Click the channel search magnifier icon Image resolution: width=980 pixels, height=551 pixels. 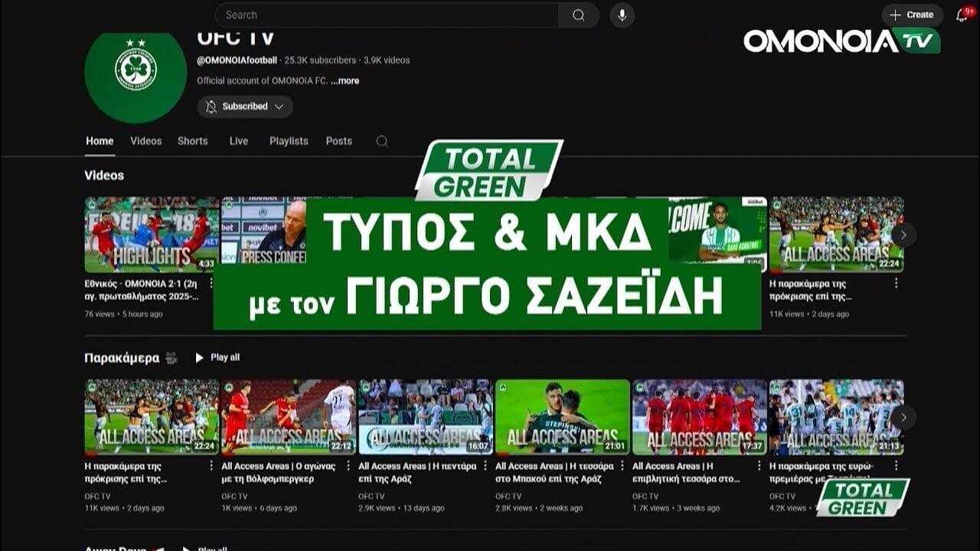(x=382, y=141)
